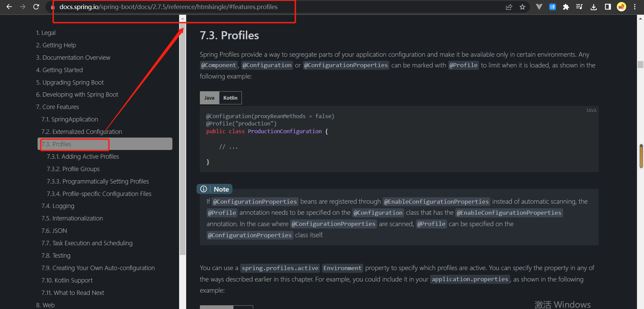
Task: Click the '@Profile("production")' code line
Action: click(241, 123)
